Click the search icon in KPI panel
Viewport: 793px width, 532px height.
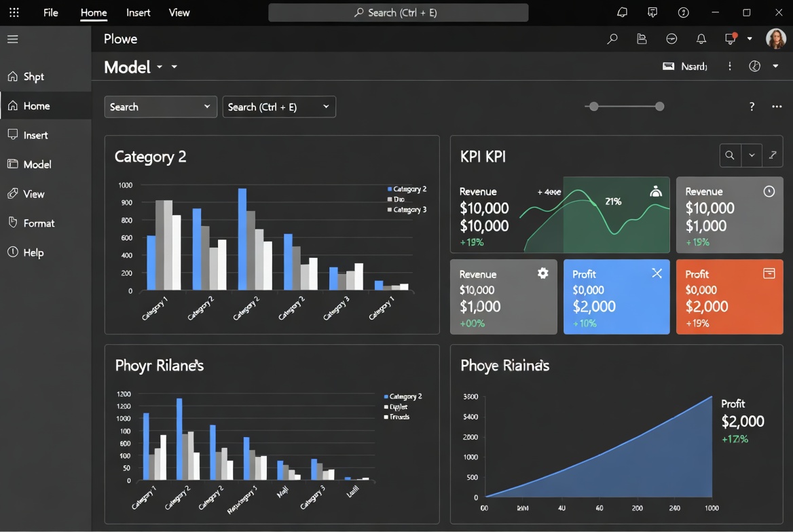point(730,155)
